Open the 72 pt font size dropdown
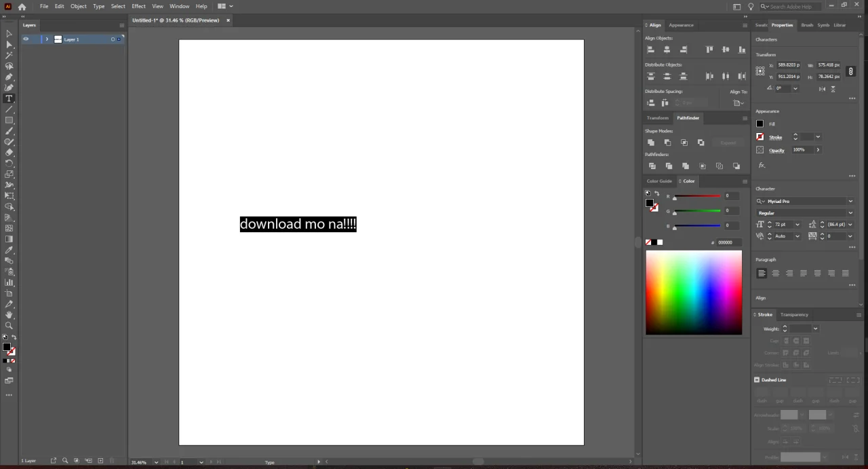Screen dimensions: 868x469 [797, 225]
